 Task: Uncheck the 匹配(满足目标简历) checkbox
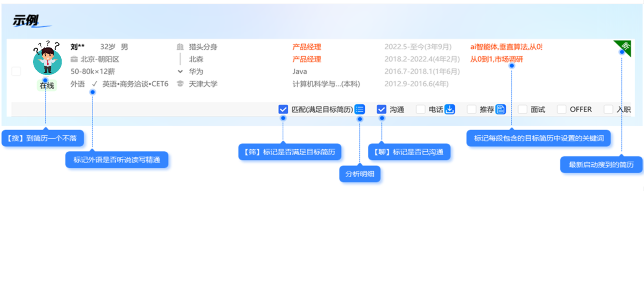coord(283,109)
